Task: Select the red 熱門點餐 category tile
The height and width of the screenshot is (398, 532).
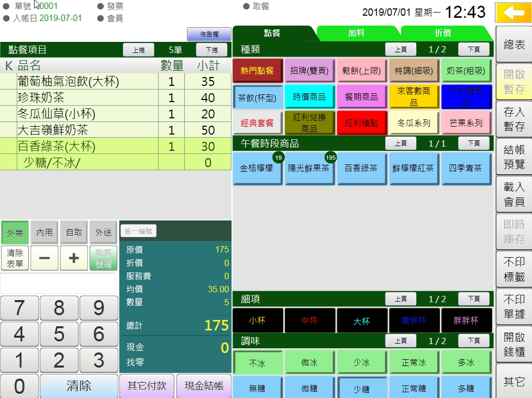Action: [257, 71]
